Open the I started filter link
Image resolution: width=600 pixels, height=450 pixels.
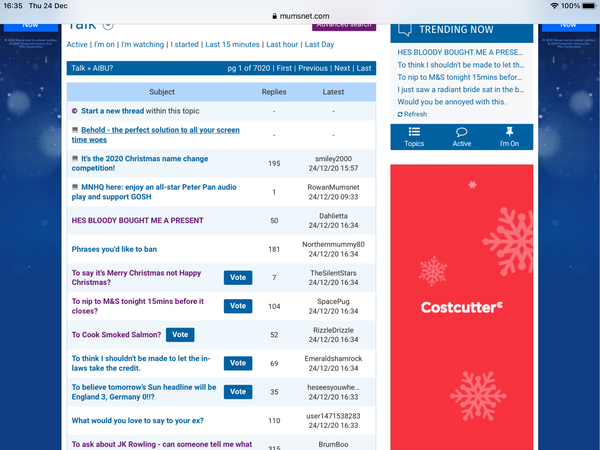(184, 44)
